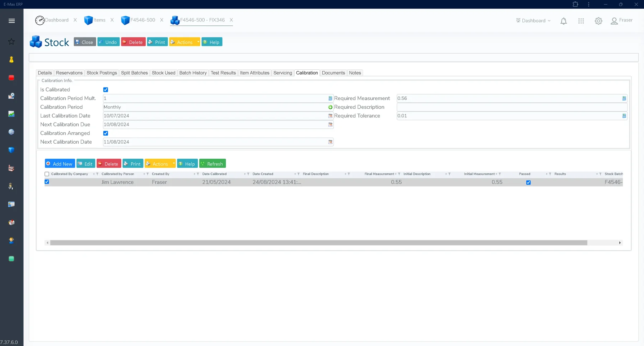The width and height of the screenshot is (644, 346).
Task: Open the apps grid icon
Action: pos(581,21)
